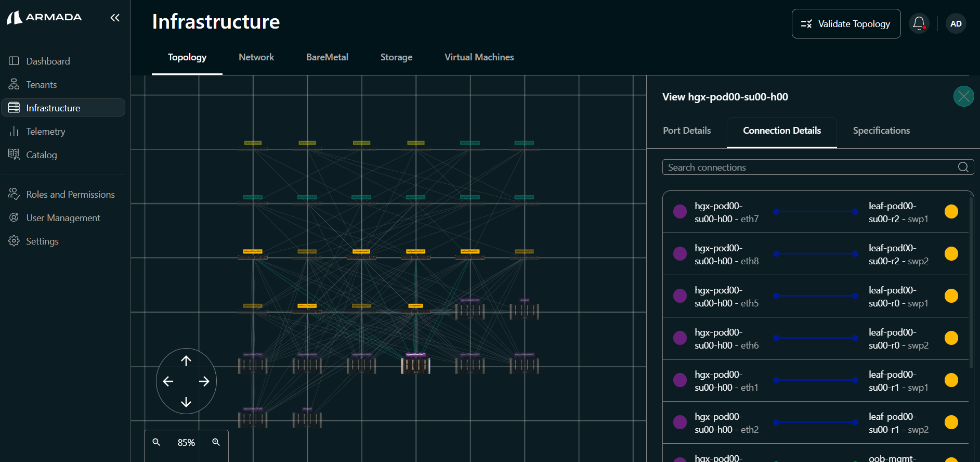Pan topology left with the left arrow
Viewport: 980px width, 462px height.
coord(168,381)
